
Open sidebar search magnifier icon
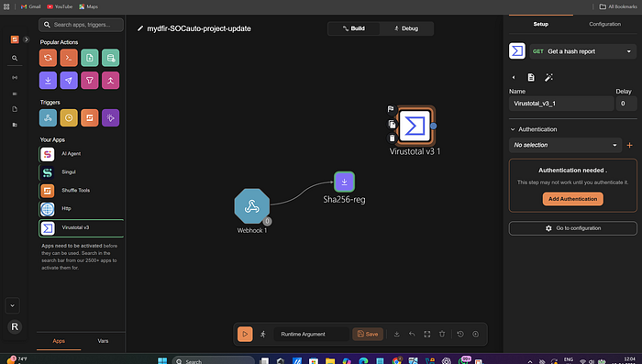[15, 58]
